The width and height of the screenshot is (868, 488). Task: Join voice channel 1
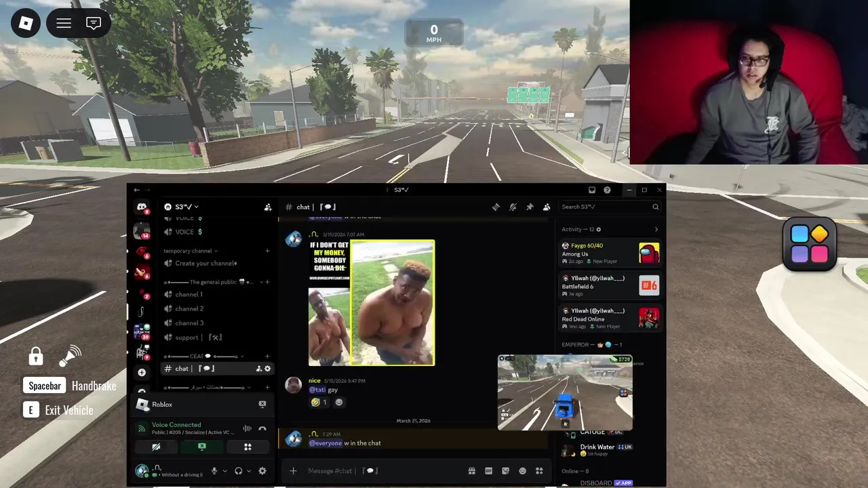tap(217, 294)
